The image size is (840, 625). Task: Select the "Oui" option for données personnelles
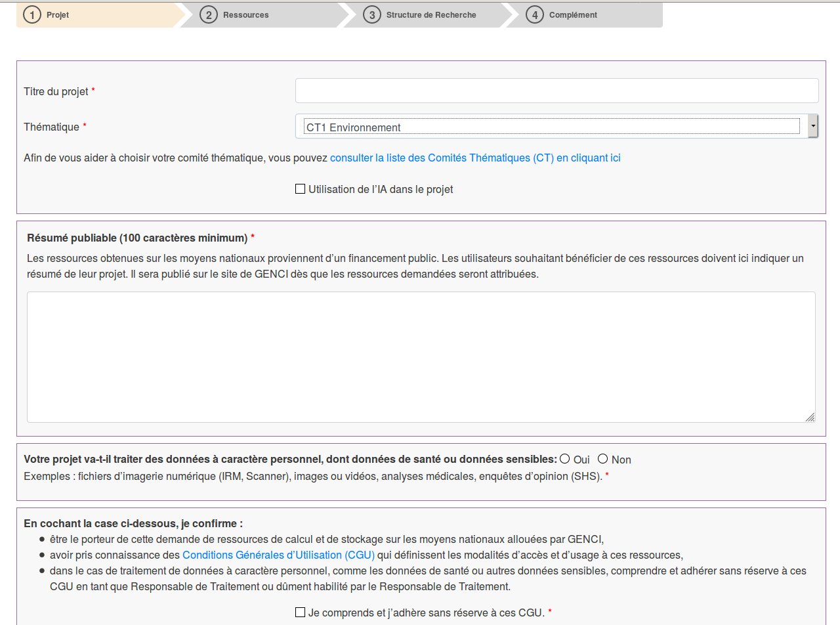pos(564,459)
